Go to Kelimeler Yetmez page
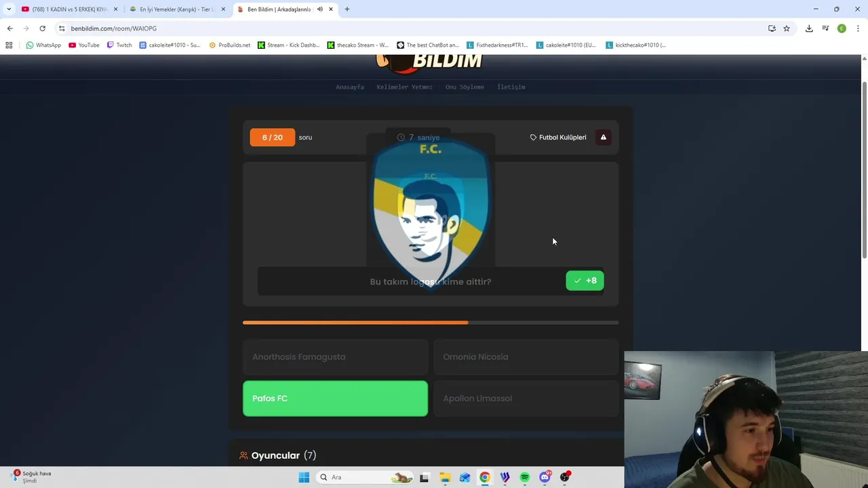The width and height of the screenshot is (868, 488). pos(404,87)
